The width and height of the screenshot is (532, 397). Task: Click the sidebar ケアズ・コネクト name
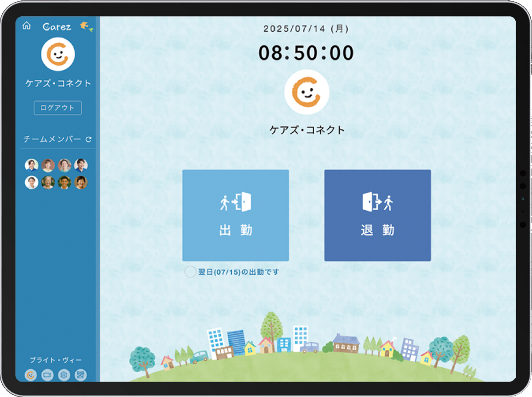pos(58,83)
